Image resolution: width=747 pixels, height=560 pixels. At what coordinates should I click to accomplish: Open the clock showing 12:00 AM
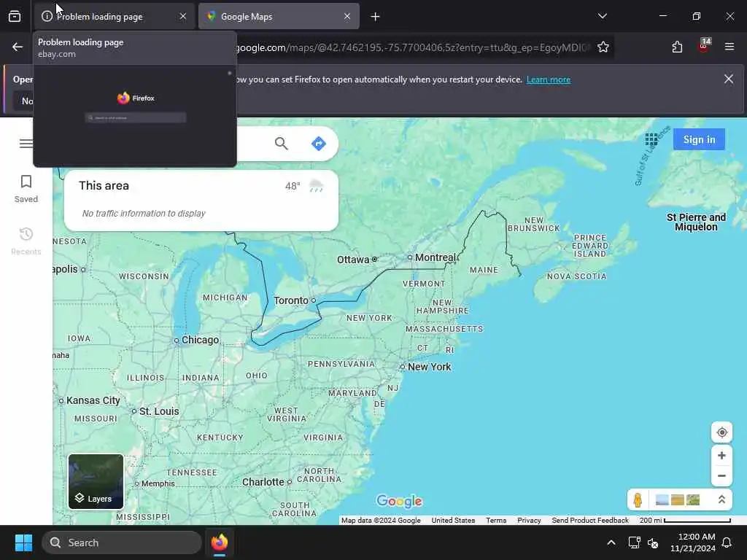pyautogui.click(x=693, y=542)
